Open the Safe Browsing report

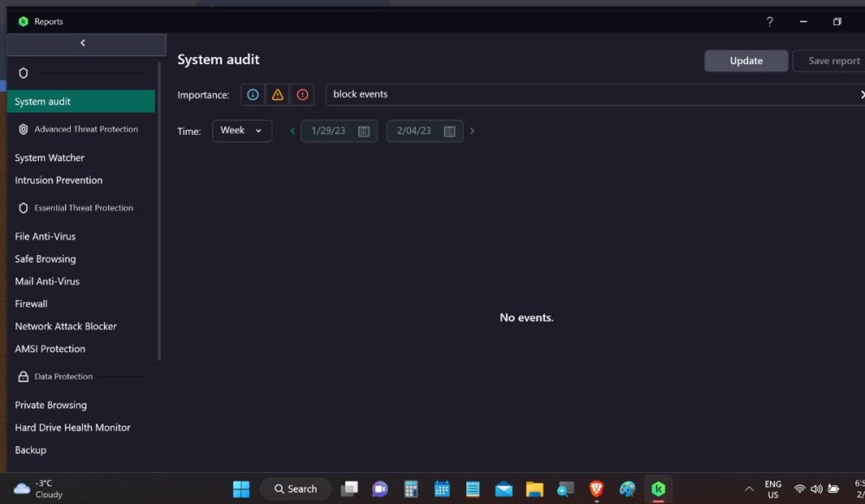pyautogui.click(x=45, y=259)
